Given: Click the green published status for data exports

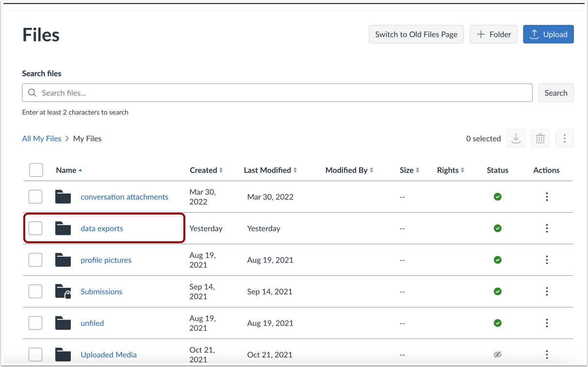Looking at the screenshot, I should (x=497, y=228).
